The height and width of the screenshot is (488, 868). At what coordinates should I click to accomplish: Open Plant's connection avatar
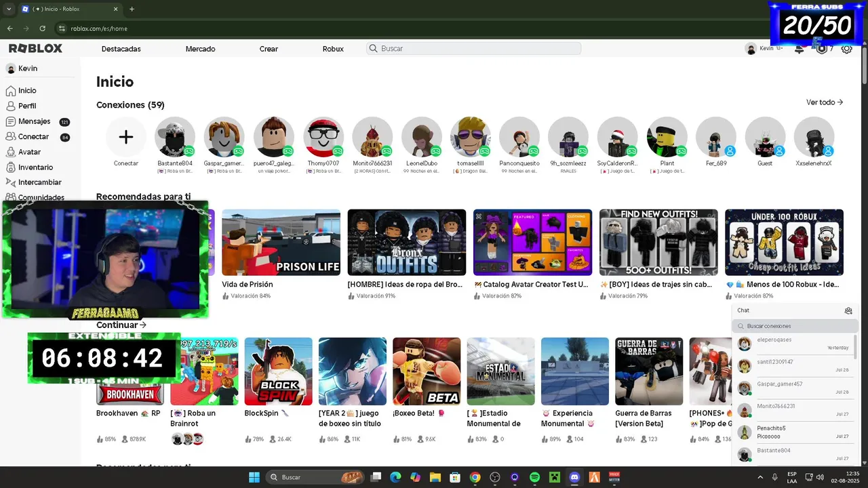pos(667,137)
